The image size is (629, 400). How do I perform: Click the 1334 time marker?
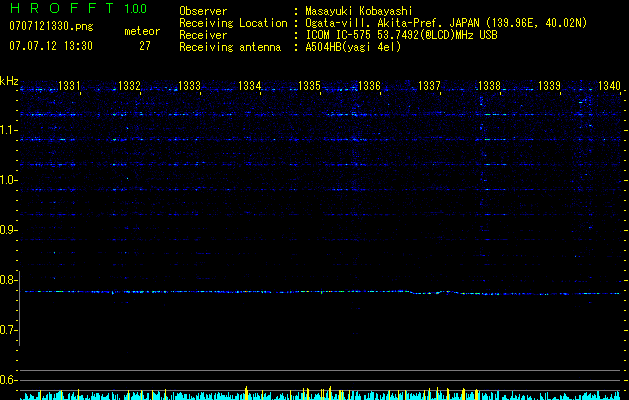click(249, 86)
